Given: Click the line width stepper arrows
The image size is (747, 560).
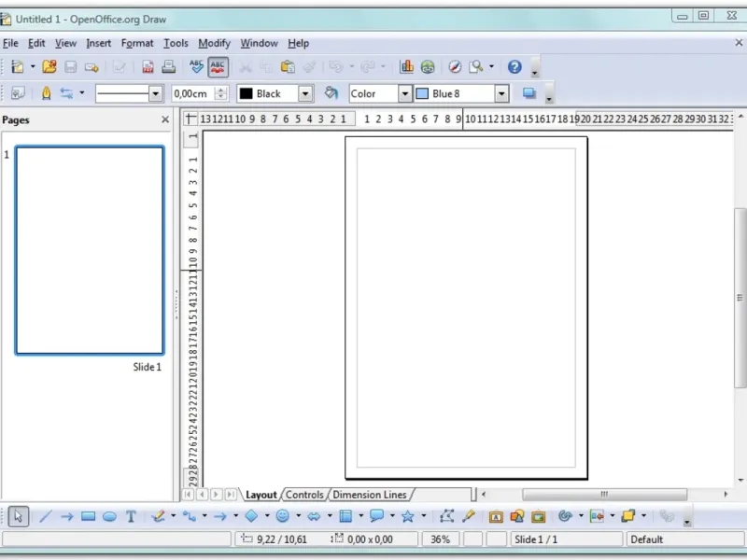Looking at the screenshot, I should point(220,93).
